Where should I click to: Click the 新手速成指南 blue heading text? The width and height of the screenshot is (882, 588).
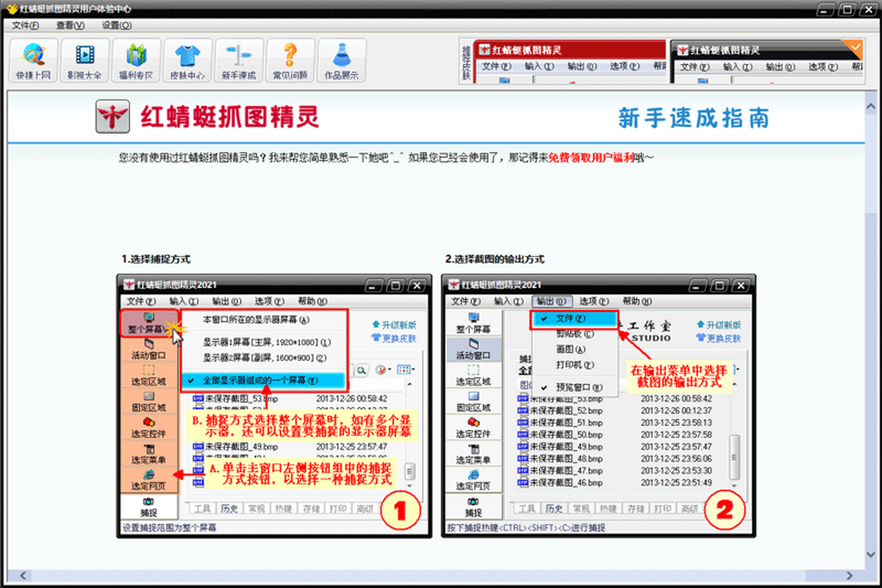click(x=693, y=118)
